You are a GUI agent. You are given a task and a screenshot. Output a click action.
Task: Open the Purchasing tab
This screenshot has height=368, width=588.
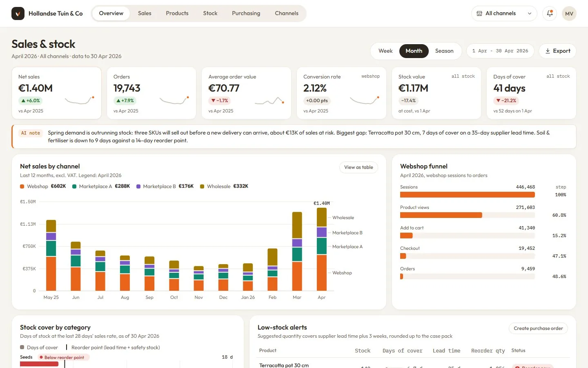[246, 13]
